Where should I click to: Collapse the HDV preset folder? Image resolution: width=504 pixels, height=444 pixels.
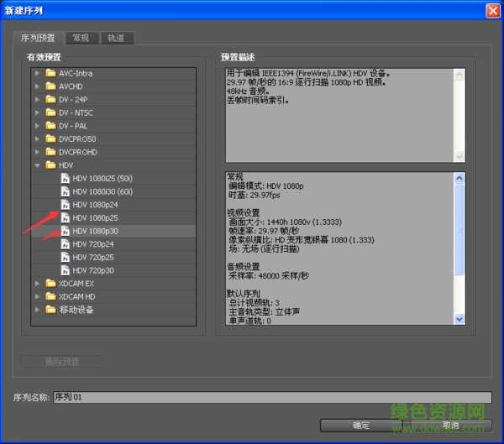click(37, 165)
